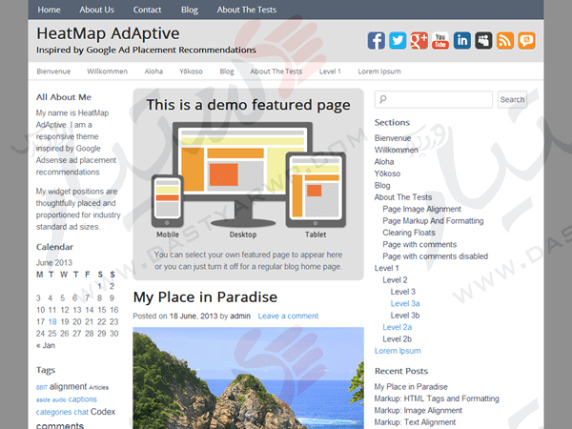The width and height of the screenshot is (572, 429).
Task: Go to previous month Jan in calendar
Action: [46, 345]
